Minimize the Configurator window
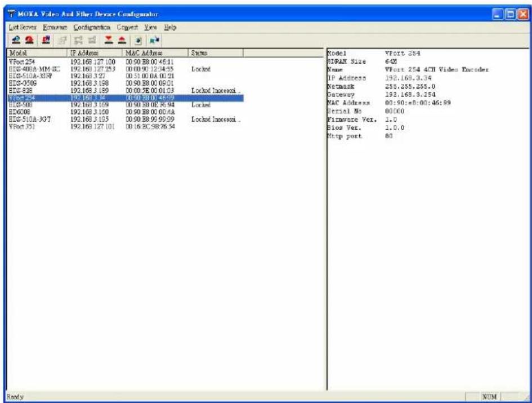 tap(498, 14)
